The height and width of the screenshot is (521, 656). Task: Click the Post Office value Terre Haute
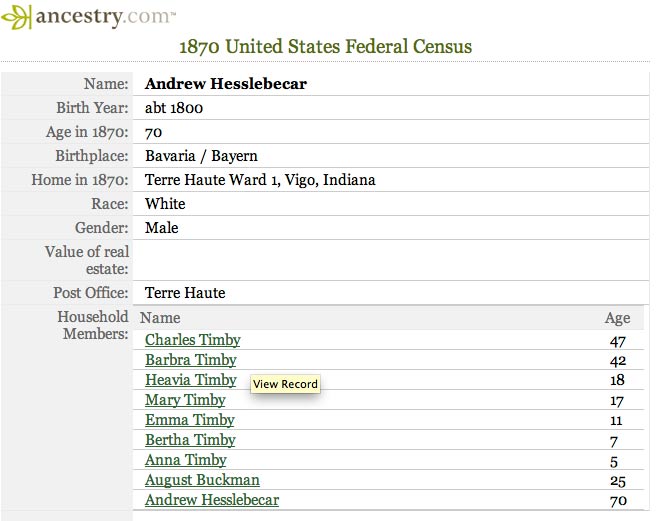click(185, 293)
